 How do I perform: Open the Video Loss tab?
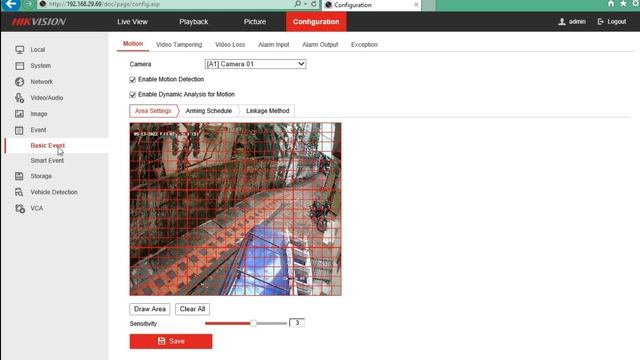[x=230, y=44]
